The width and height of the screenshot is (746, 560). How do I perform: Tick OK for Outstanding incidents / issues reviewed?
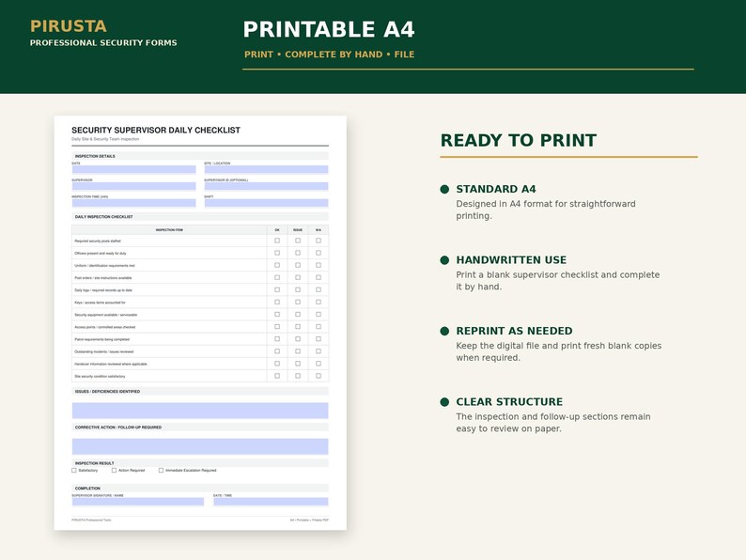coord(277,351)
